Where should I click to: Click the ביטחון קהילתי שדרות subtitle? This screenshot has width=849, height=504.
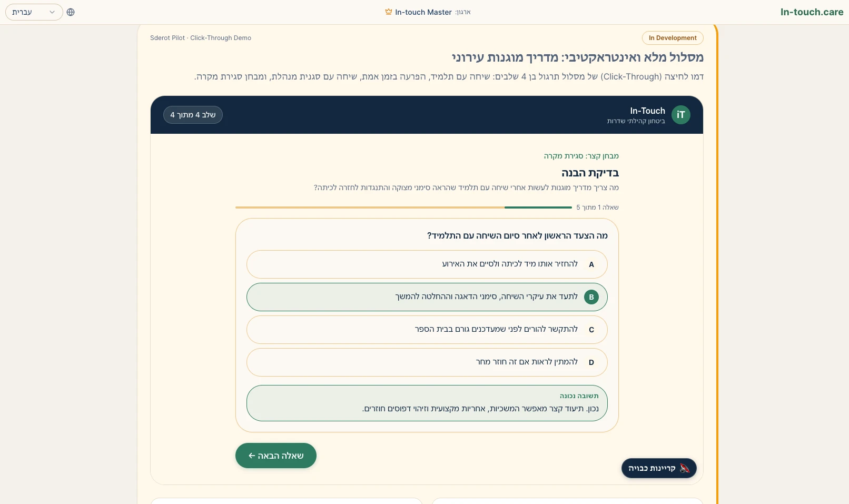point(636,121)
